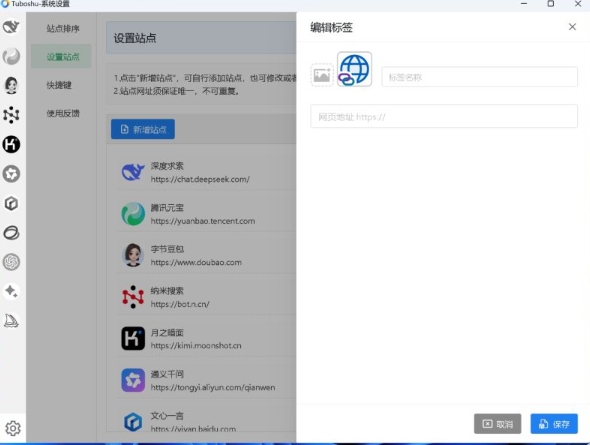Viewport: 590px width, 445px height.
Task: Click 字节豆包 avatar in site list
Action: 133,255
